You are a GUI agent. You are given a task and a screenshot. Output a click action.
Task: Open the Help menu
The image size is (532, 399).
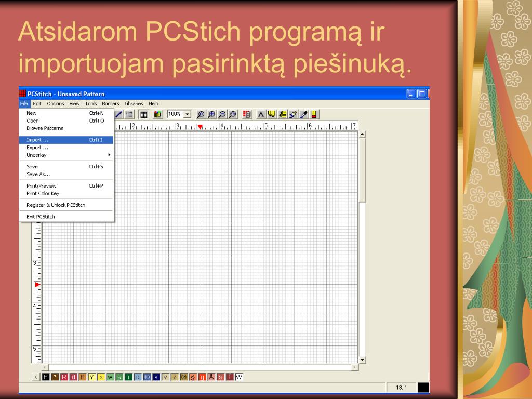(153, 104)
